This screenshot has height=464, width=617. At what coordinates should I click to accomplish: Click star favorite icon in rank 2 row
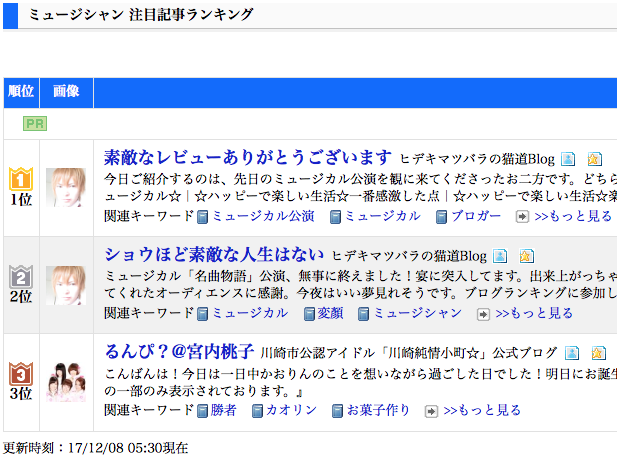tap(526, 256)
